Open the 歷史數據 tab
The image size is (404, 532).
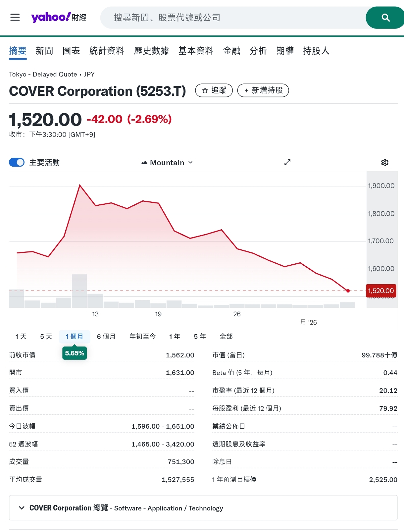151,51
